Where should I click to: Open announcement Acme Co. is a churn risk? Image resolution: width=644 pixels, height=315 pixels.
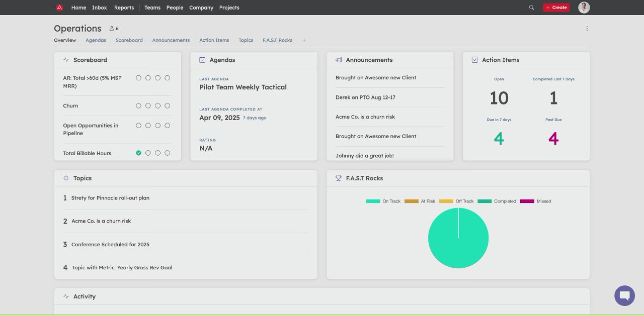coord(365,117)
